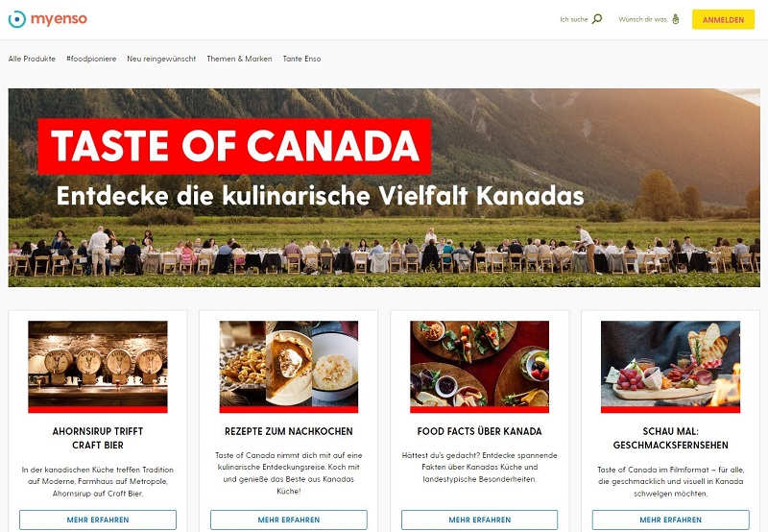The width and height of the screenshot is (768, 532).
Task: Open the Alle Produkte menu
Action: (32, 59)
